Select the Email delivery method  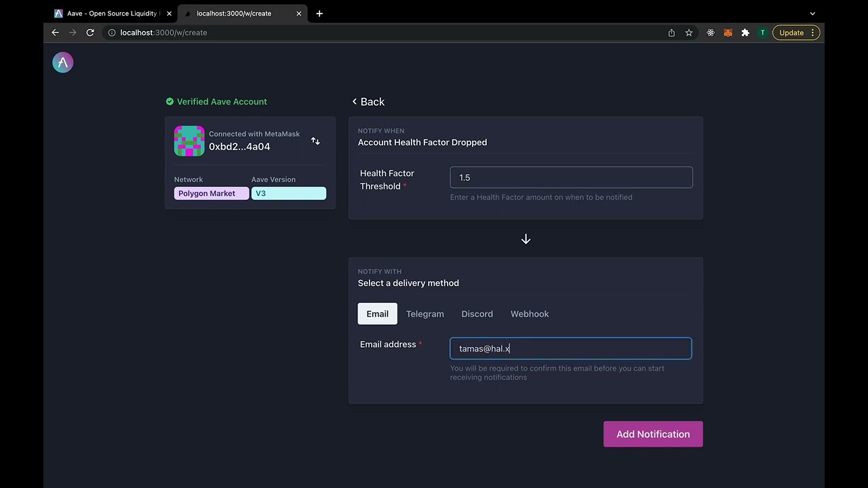[x=377, y=314]
